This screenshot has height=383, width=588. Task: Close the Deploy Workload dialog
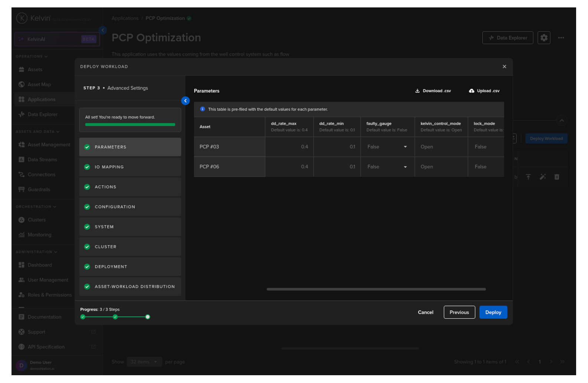pos(504,67)
